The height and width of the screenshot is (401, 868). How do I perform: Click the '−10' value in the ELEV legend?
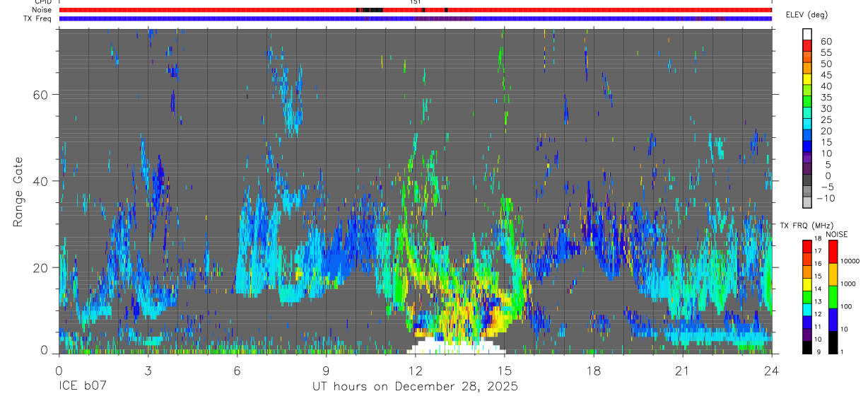824,198
